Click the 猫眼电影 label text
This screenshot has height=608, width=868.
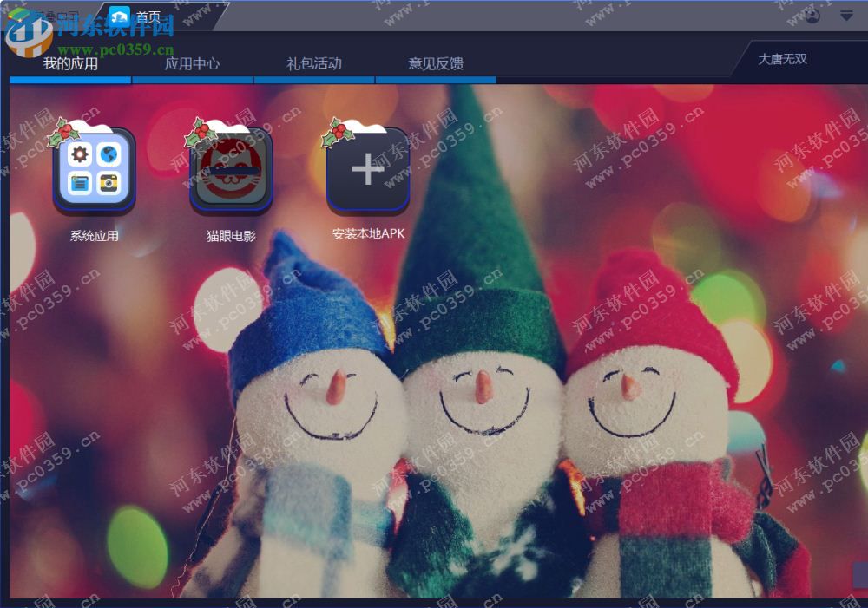232,236
